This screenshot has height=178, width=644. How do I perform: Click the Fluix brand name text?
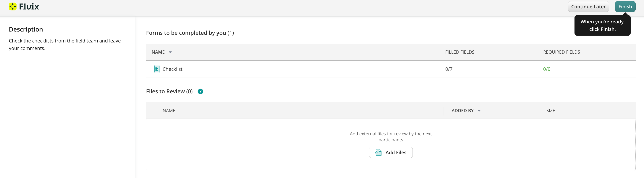pyautogui.click(x=29, y=7)
